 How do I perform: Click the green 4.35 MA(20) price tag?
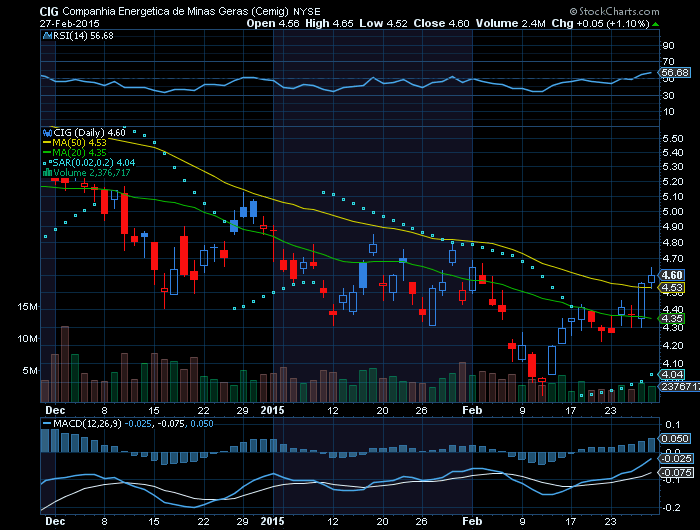coord(672,319)
